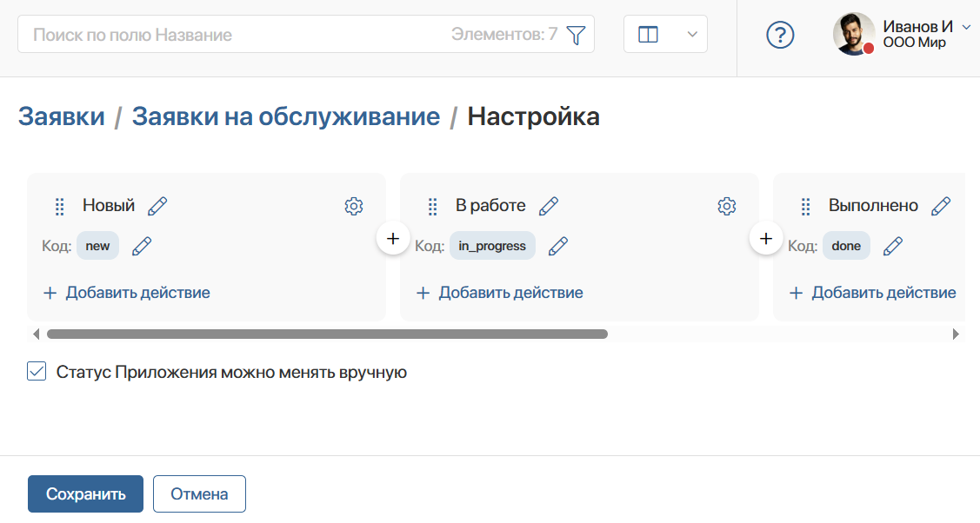
Task: Add action to the Выполнено status
Action: click(x=872, y=293)
